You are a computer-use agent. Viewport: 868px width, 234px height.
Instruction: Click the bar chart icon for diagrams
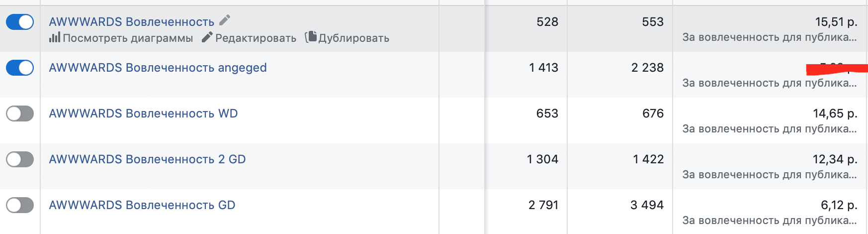pos(55,37)
